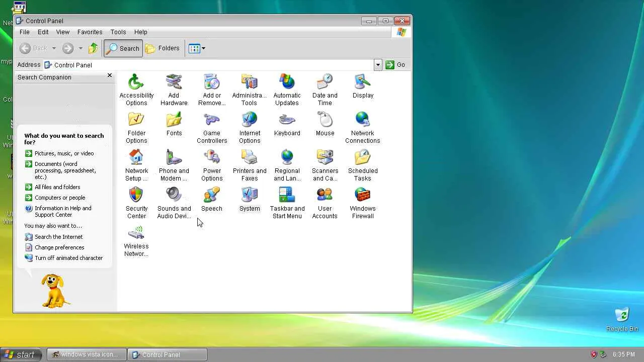644x362 pixels.
Task: Open Security Center
Action: 136,203
